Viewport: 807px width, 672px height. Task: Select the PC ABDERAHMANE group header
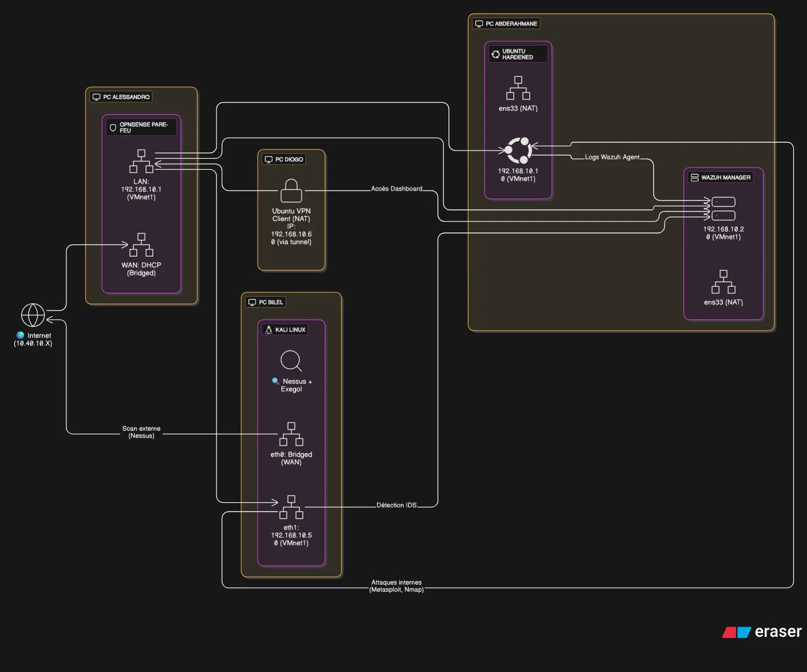click(x=506, y=24)
